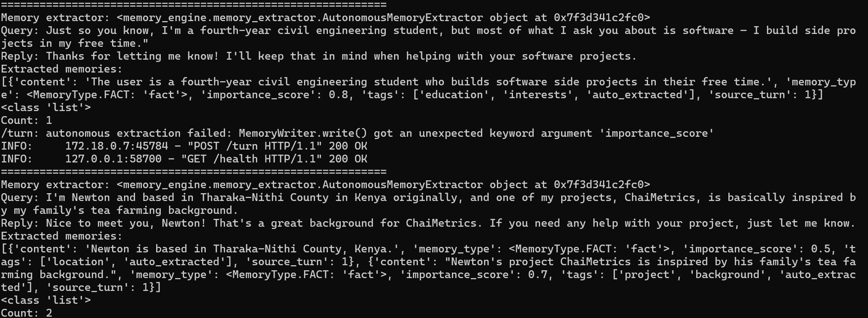
Task: Click the 'importance_score' error message text
Action: [x=357, y=133]
